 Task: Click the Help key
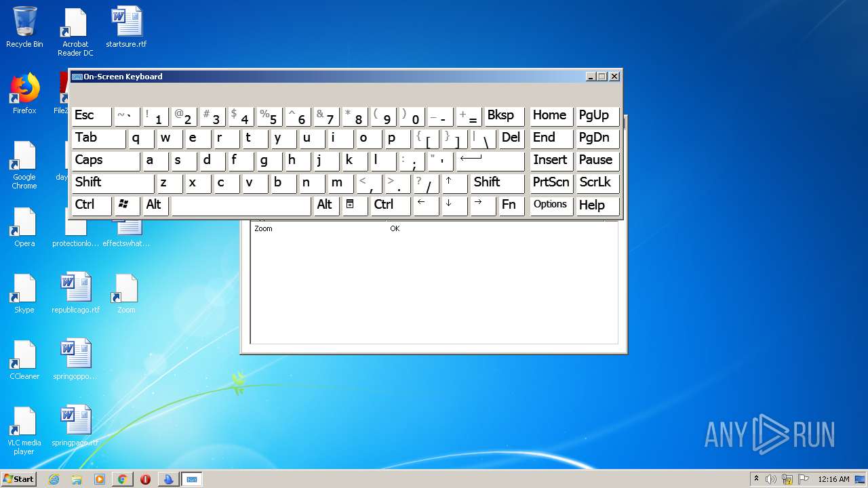597,205
